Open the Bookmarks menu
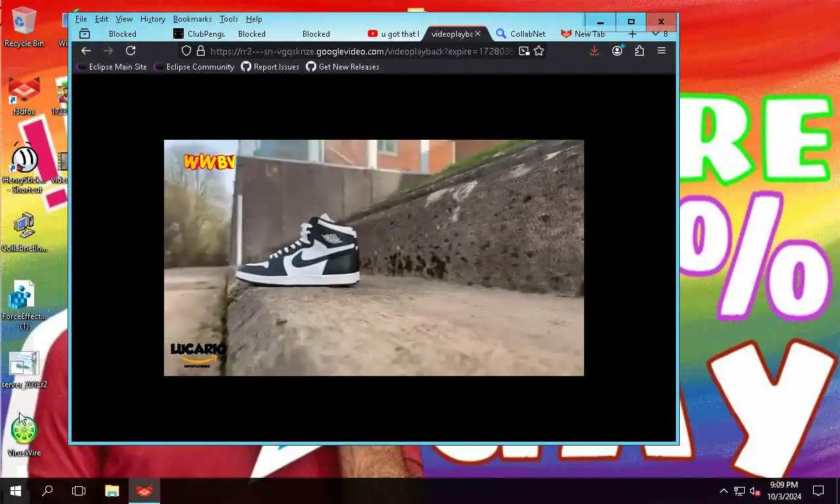This screenshot has width=840, height=504. click(x=192, y=19)
